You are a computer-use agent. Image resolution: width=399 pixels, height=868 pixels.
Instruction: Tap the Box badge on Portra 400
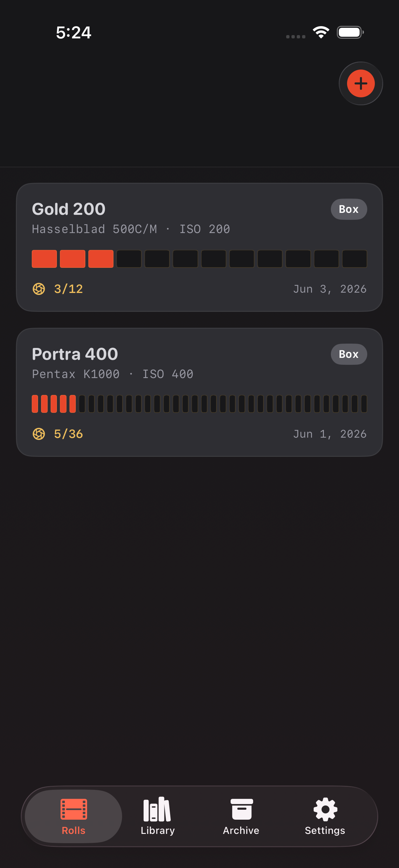[x=349, y=354]
